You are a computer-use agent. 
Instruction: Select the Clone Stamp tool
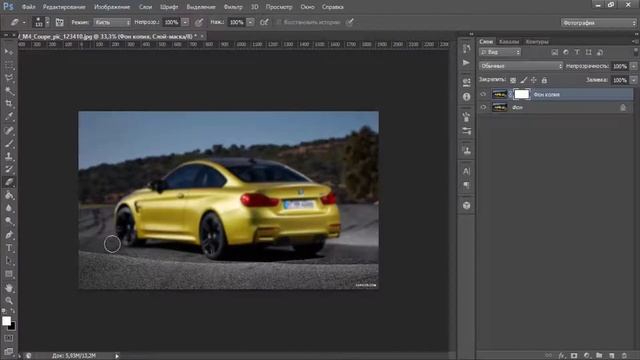click(x=9, y=156)
